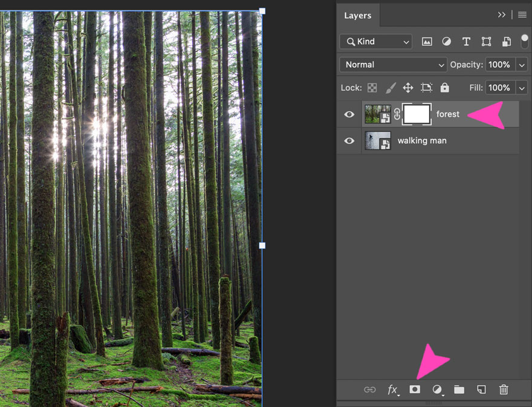This screenshot has height=407, width=532.
Task: Filter for adjustment layers in the Layers panel
Action: (446, 41)
